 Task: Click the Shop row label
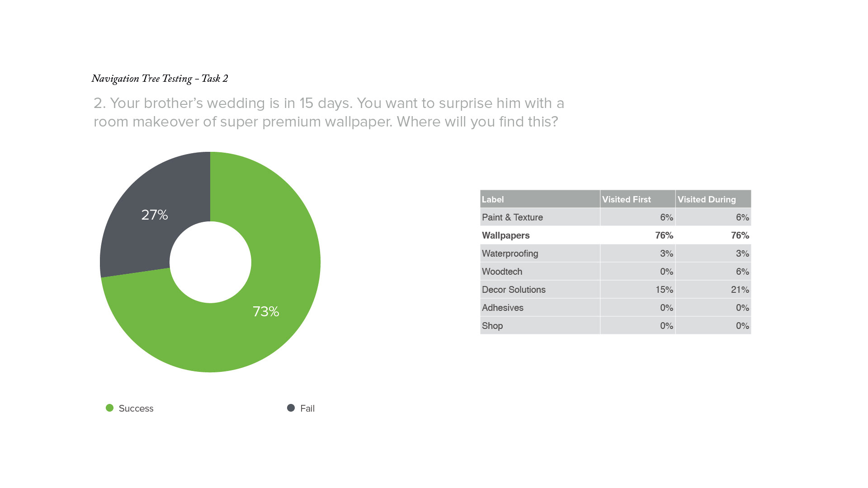492,326
